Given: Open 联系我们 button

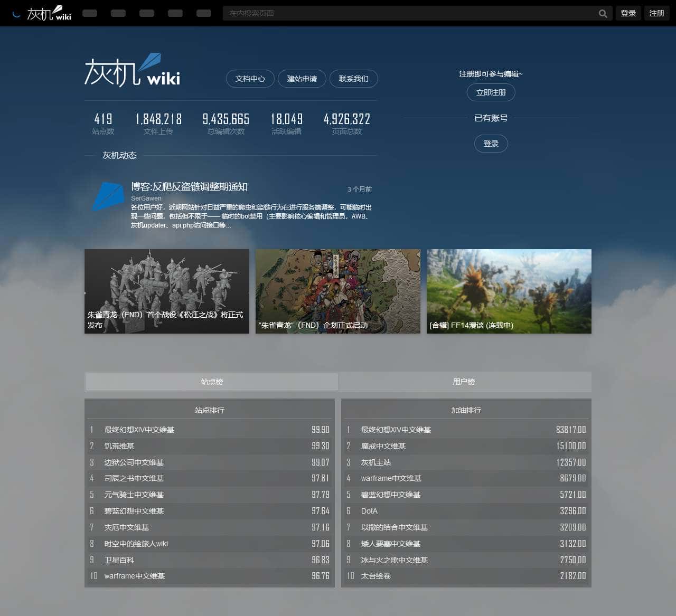Looking at the screenshot, I should tap(353, 79).
